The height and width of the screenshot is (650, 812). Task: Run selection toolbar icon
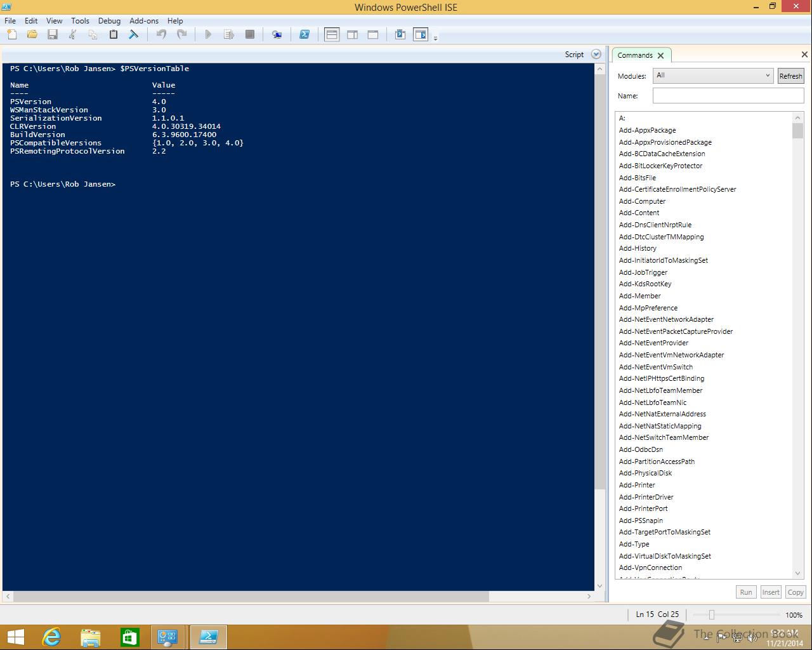pyautogui.click(x=229, y=35)
